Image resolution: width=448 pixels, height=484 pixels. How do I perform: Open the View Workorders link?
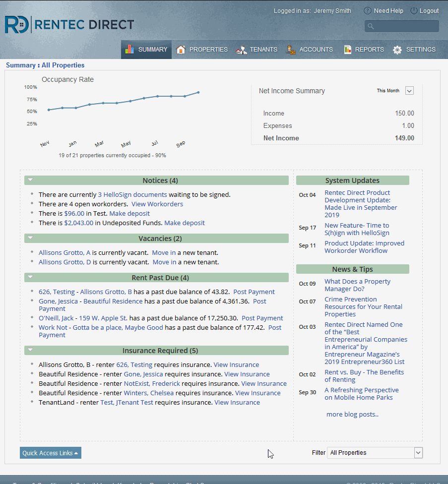[x=157, y=204]
